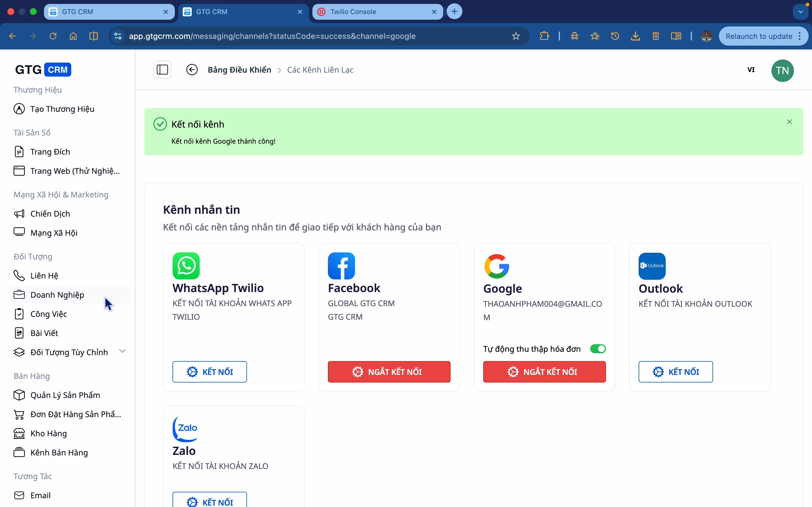Dismiss the Kết nối kênh success banner

(x=789, y=122)
